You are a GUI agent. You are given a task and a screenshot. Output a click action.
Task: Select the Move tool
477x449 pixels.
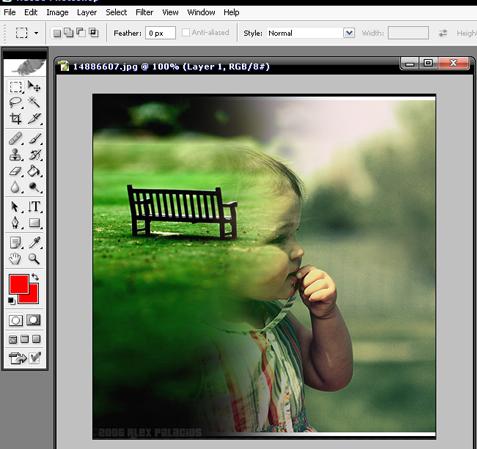pyautogui.click(x=34, y=86)
